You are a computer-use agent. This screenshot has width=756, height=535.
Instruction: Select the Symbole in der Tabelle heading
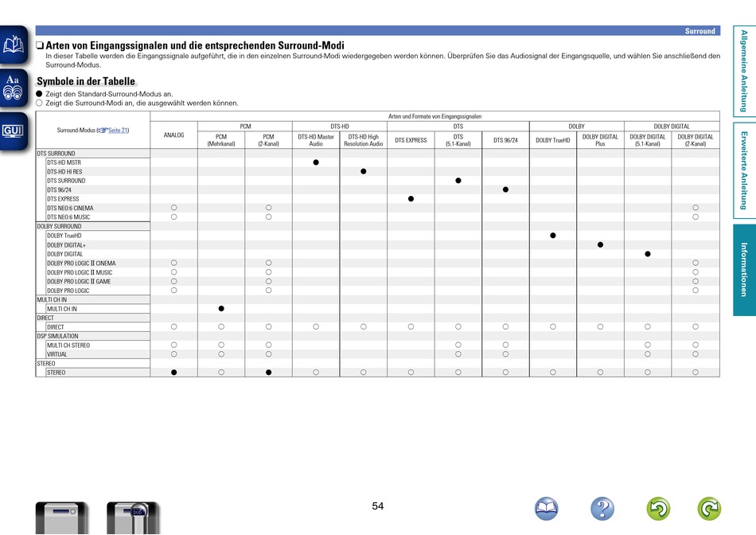coord(86,81)
